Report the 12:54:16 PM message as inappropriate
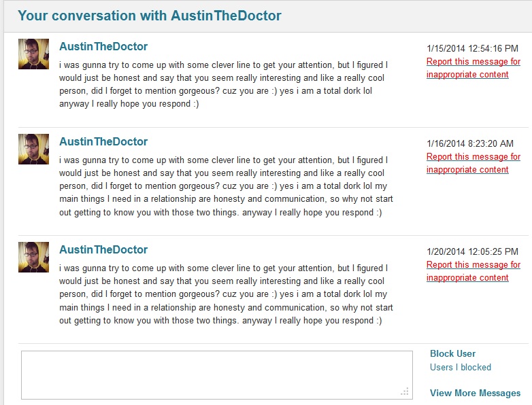Viewport: 532px width, 405px height. tap(473, 68)
